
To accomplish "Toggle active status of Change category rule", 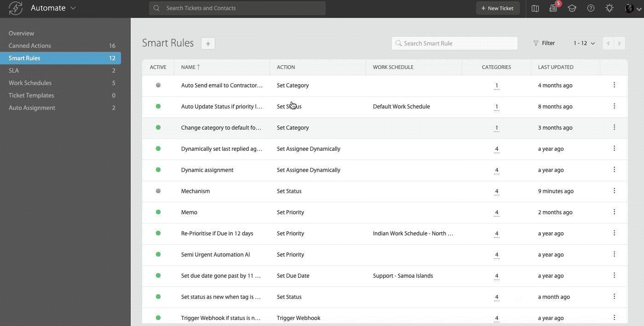I will click(x=158, y=127).
